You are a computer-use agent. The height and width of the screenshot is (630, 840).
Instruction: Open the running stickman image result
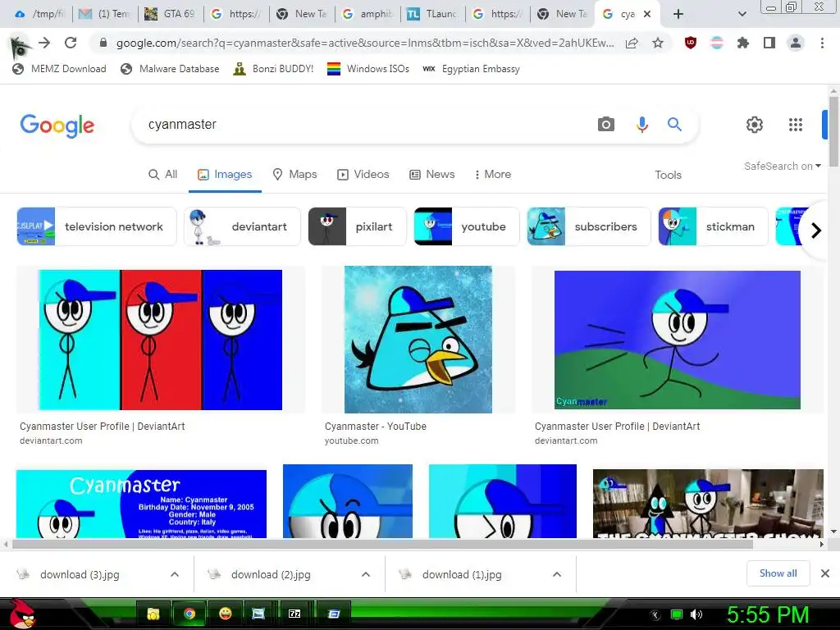[677, 340]
